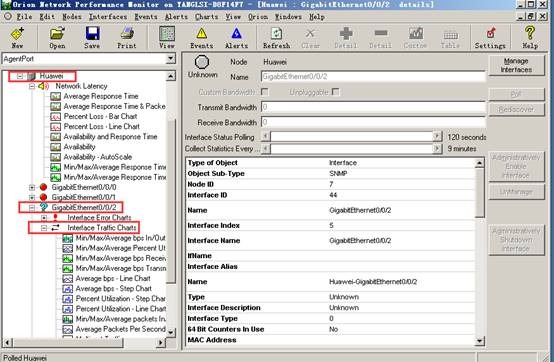Image resolution: width=554 pixels, height=362 pixels.
Task: Select the 64 Bit Counters In Use row
Action: coord(331,329)
